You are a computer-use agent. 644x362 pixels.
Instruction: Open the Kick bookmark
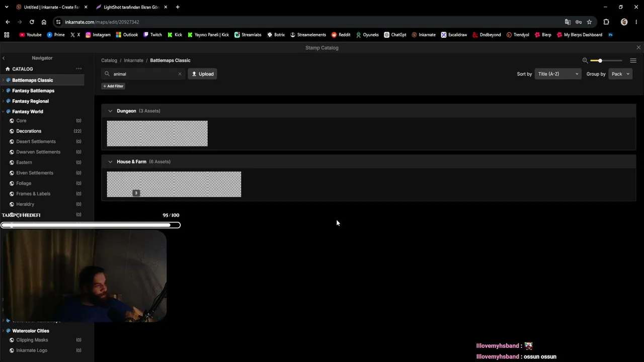(175, 35)
